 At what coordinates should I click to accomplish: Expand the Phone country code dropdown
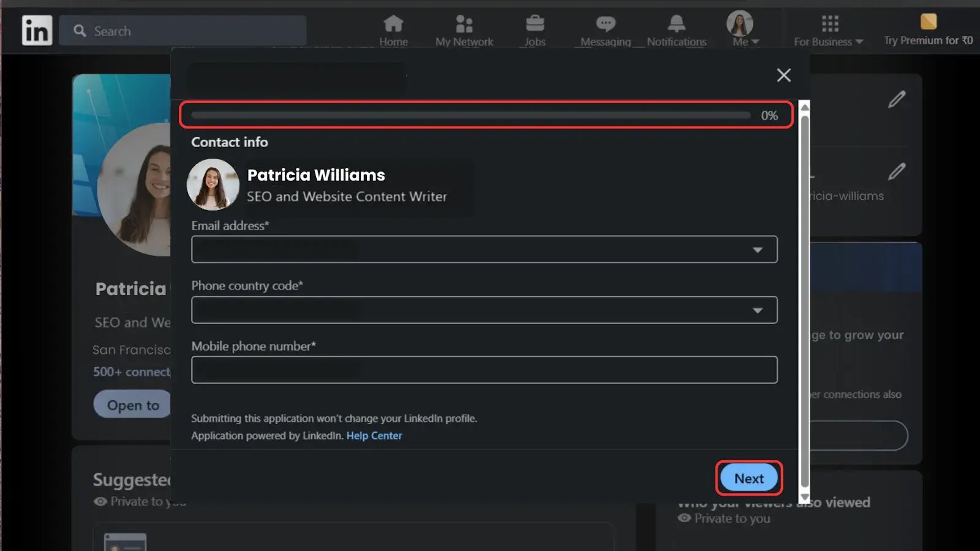point(484,310)
